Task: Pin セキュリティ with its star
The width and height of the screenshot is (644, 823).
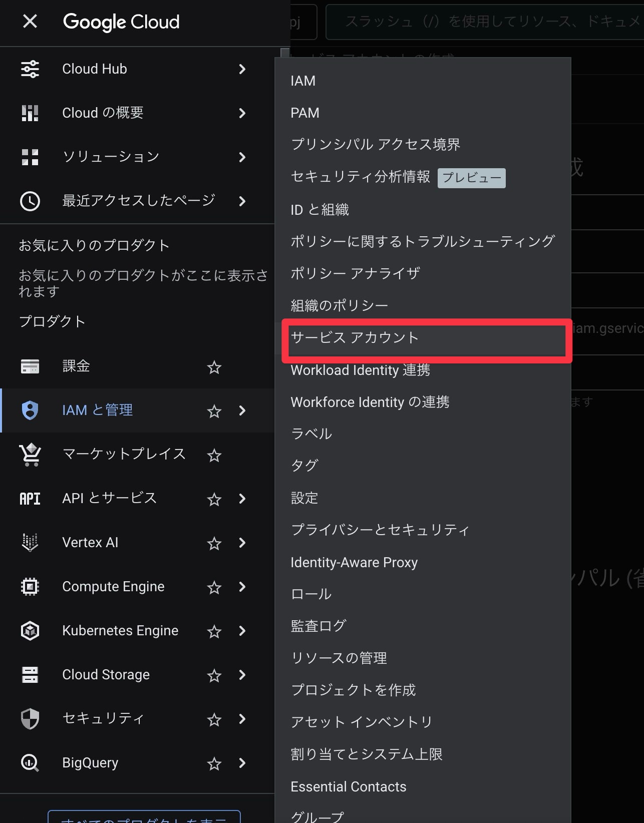Action: click(214, 720)
